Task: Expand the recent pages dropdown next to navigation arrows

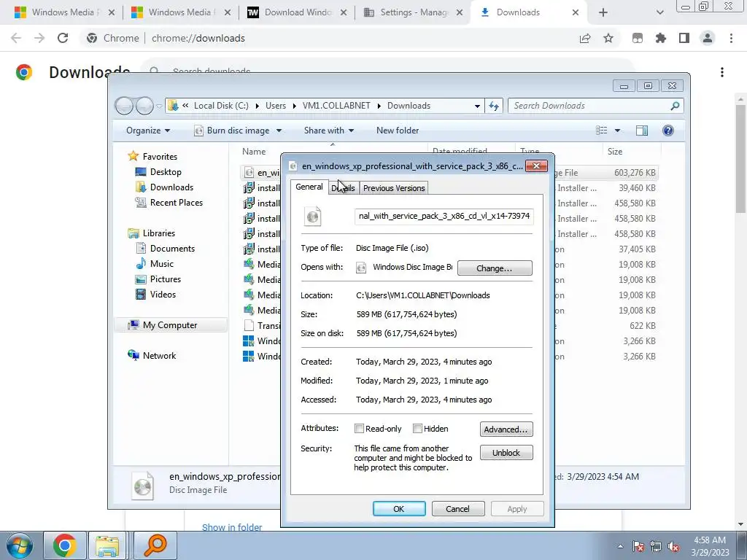Action: tap(159, 106)
